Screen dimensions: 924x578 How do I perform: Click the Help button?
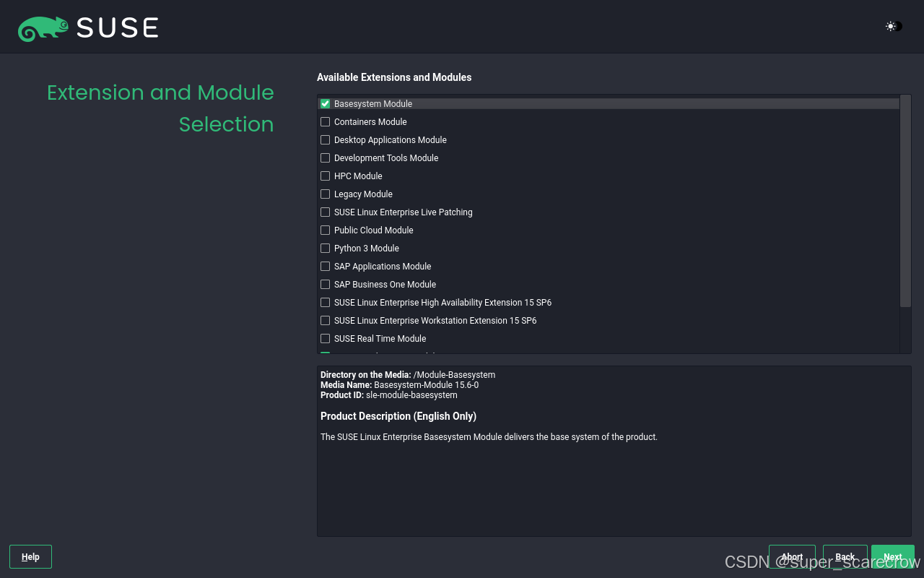30,557
